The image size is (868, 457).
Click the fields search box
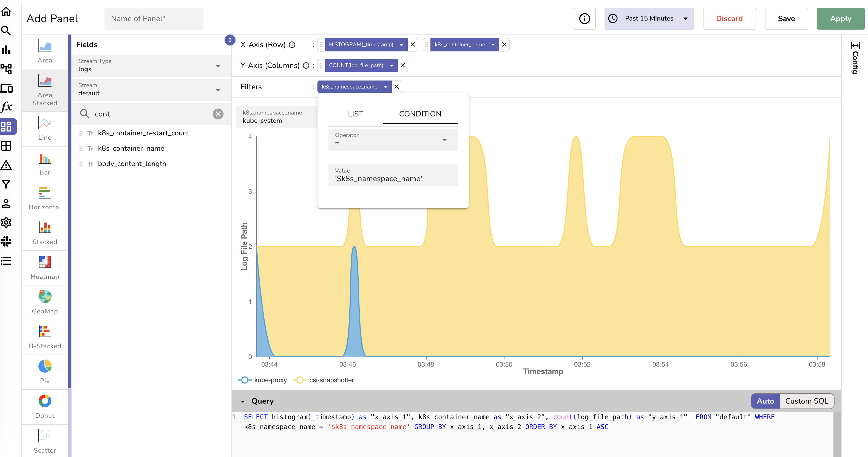point(151,114)
